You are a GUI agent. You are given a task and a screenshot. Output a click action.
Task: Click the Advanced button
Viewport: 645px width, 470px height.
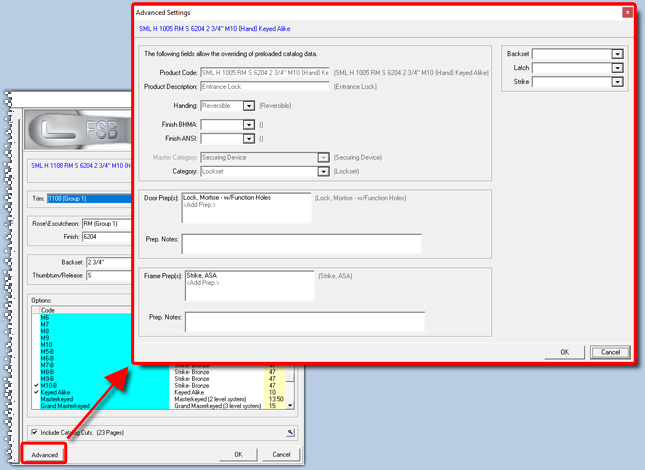pyautogui.click(x=45, y=454)
